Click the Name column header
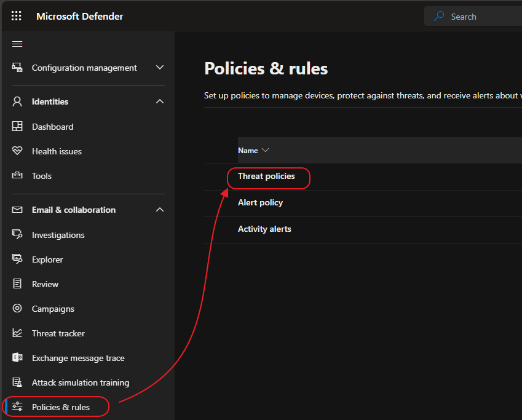522x420 pixels. [248, 151]
